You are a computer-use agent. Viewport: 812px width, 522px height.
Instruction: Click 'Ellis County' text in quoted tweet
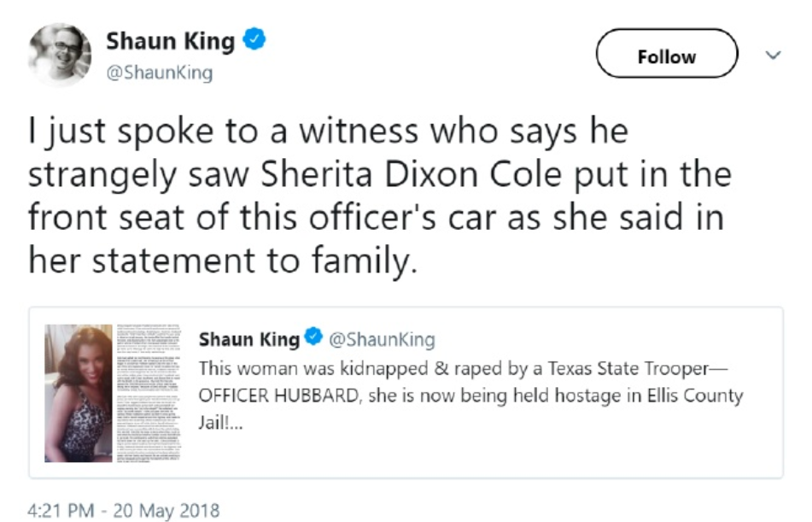click(695, 396)
